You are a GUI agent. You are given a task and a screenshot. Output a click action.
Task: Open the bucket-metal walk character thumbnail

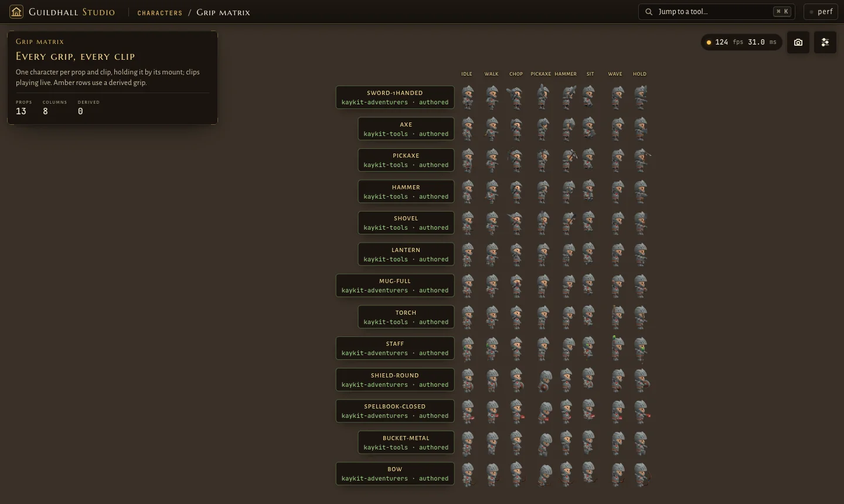492,442
